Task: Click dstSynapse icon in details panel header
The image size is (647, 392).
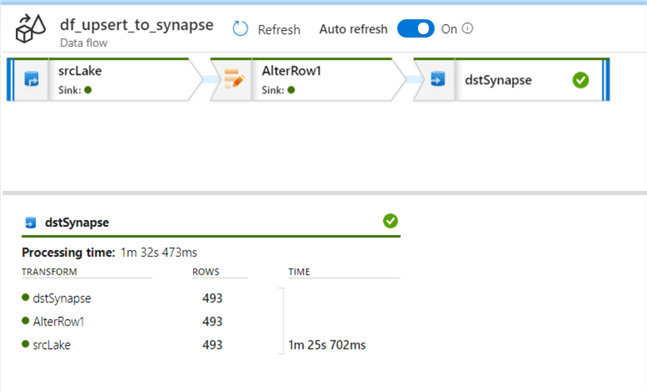Action: [31, 222]
